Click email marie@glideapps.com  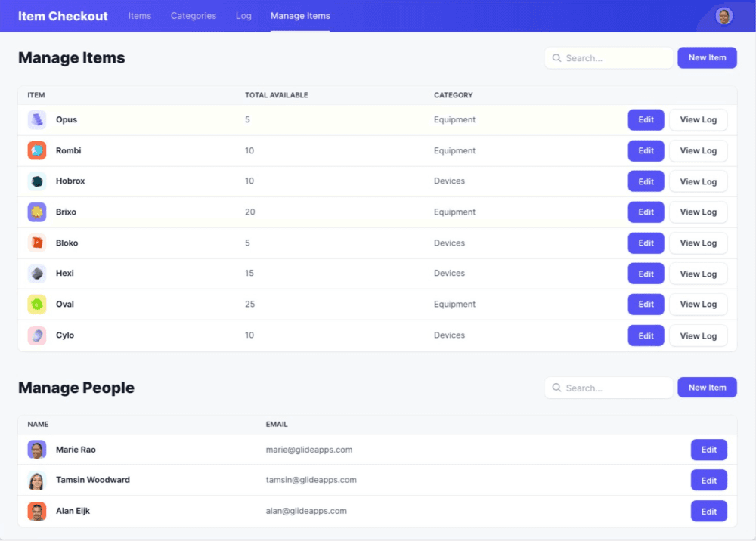[309, 450]
